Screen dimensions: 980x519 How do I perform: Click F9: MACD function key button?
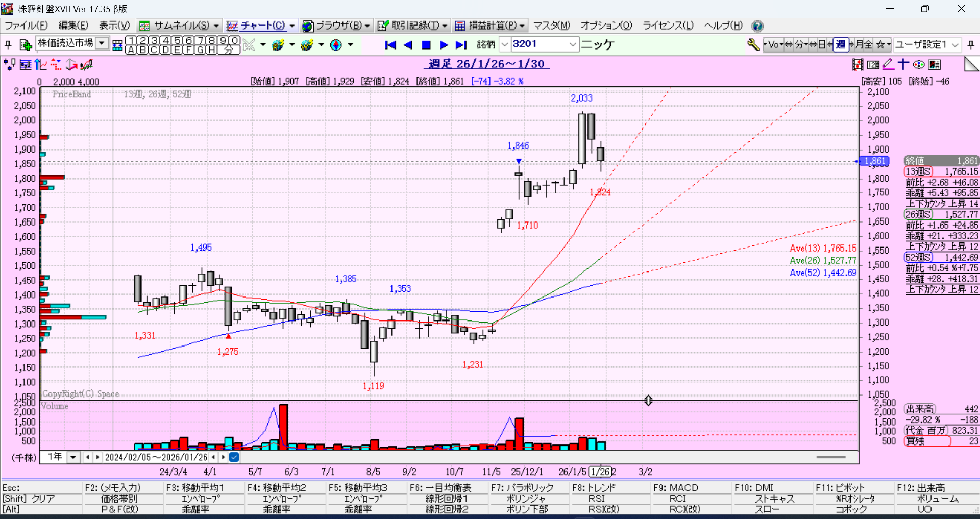click(676, 488)
